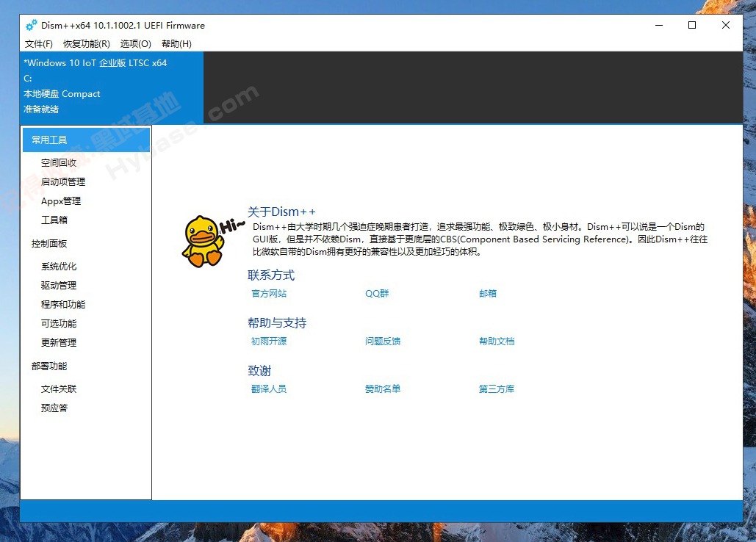The height and width of the screenshot is (542, 756).
Task: Open the 第三方库 link
Action: click(497, 389)
